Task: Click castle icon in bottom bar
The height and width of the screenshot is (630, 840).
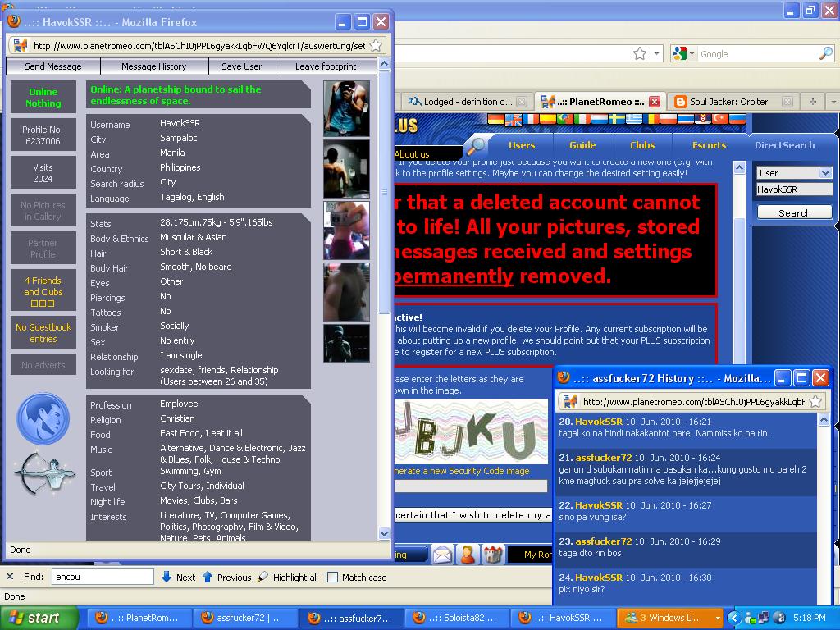Action: click(493, 555)
